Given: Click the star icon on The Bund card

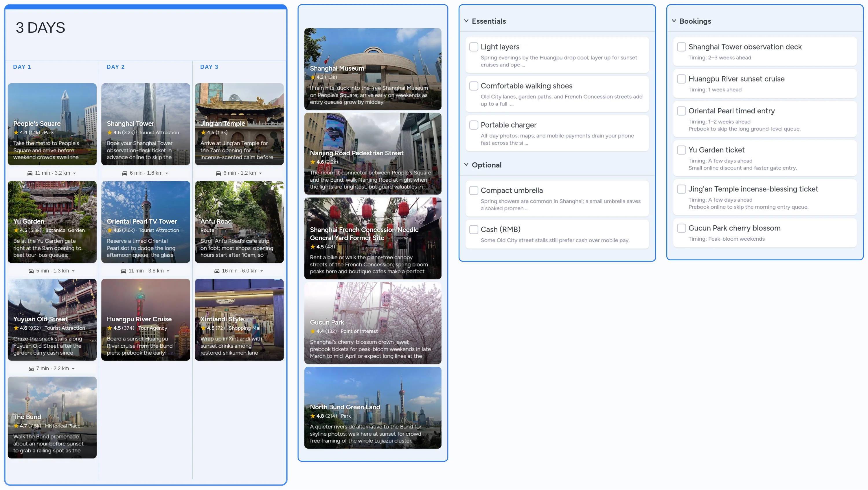Looking at the screenshot, I should point(16,426).
